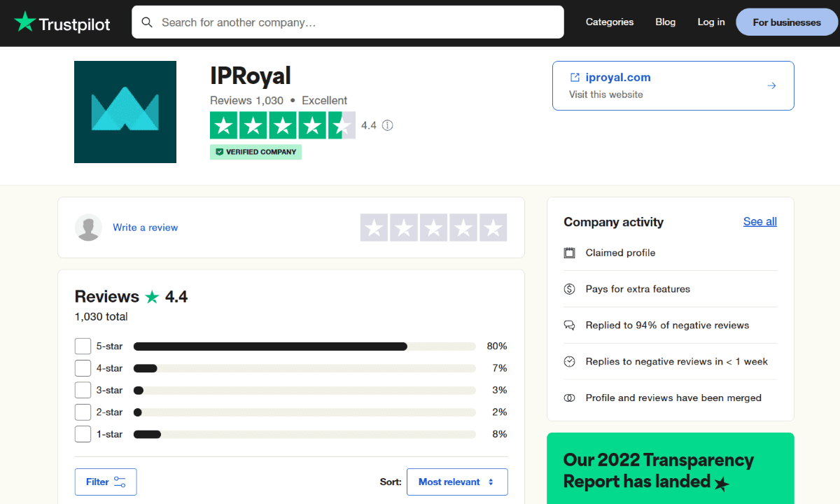Open the Most relevant sort dropdown
The height and width of the screenshot is (504, 840).
coord(457,482)
